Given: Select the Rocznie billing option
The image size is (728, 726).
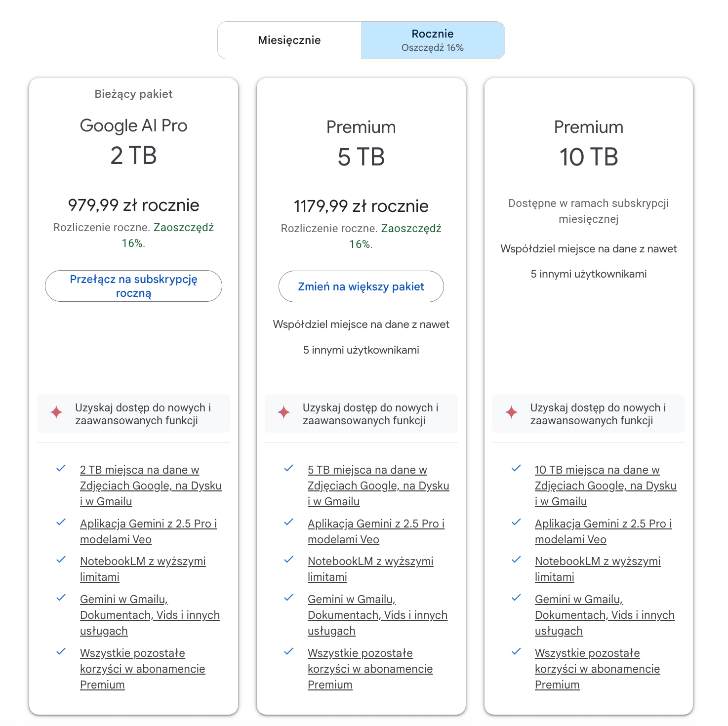Looking at the screenshot, I should coord(433,40).
